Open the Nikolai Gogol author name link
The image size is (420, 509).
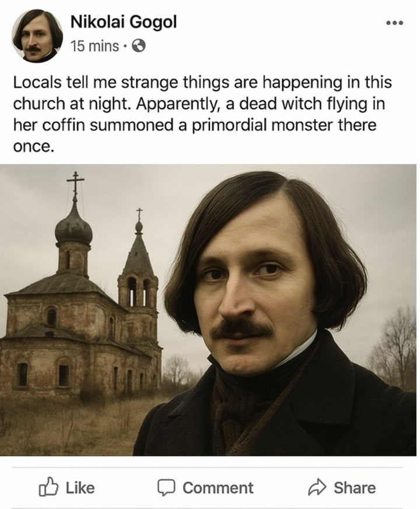click(x=124, y=23)
